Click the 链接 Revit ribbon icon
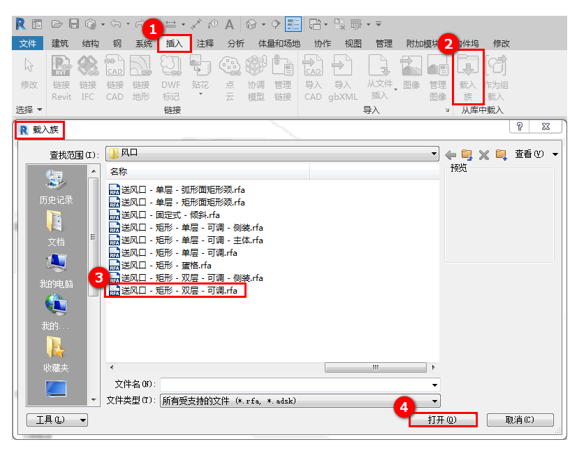 point(61,78)
